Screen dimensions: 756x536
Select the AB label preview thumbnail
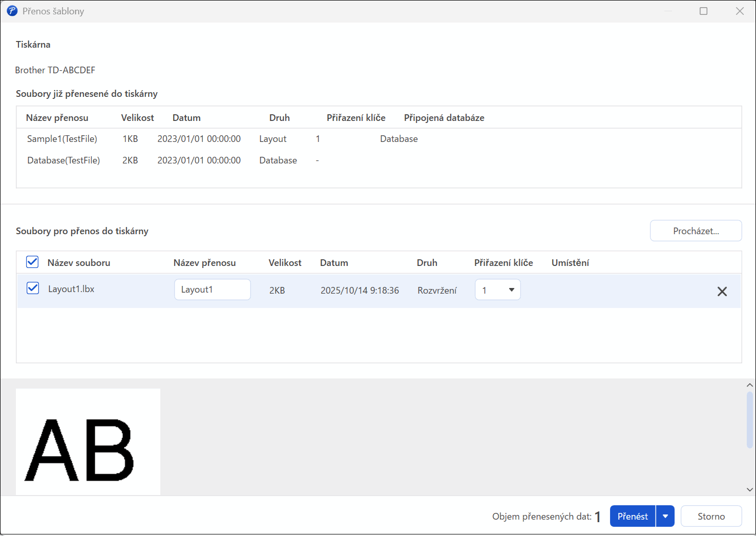[x=88, y=442]
